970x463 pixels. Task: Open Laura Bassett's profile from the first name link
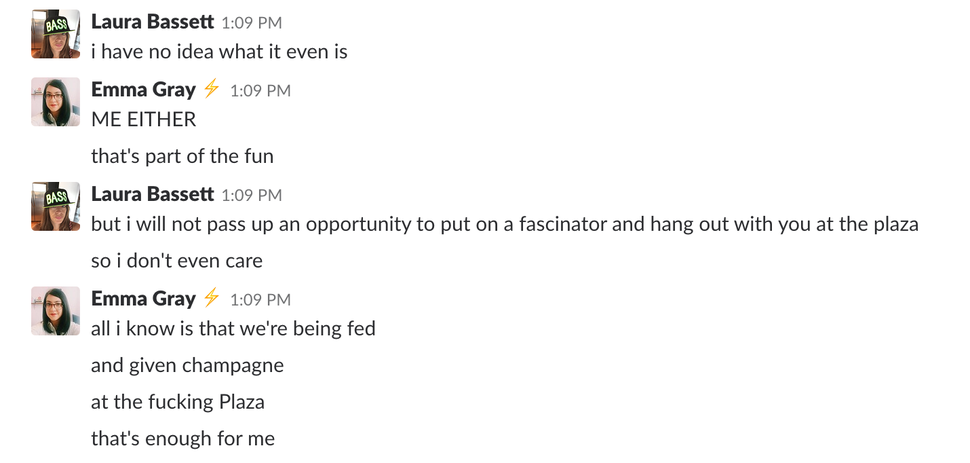pos(152,22)
